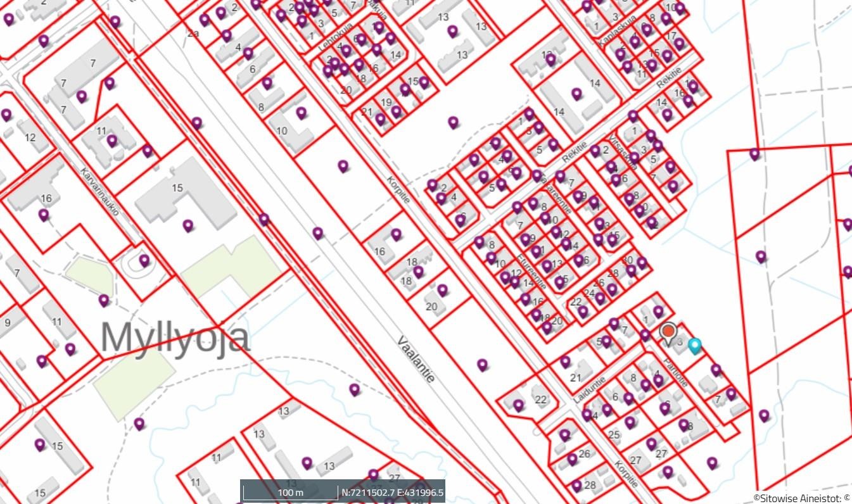Viewport: 852px width, 504px height.
Task: Click the Myllyoja district label
Action: point(175,337)
